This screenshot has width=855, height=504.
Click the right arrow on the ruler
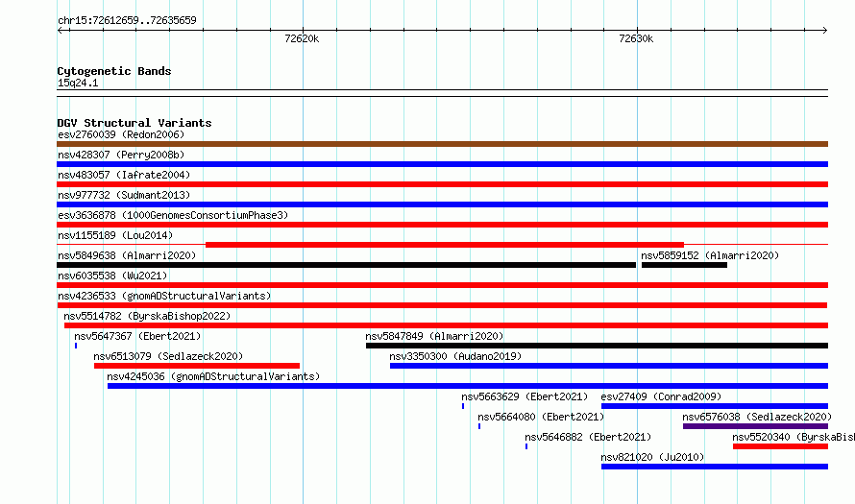pos(825,30)
